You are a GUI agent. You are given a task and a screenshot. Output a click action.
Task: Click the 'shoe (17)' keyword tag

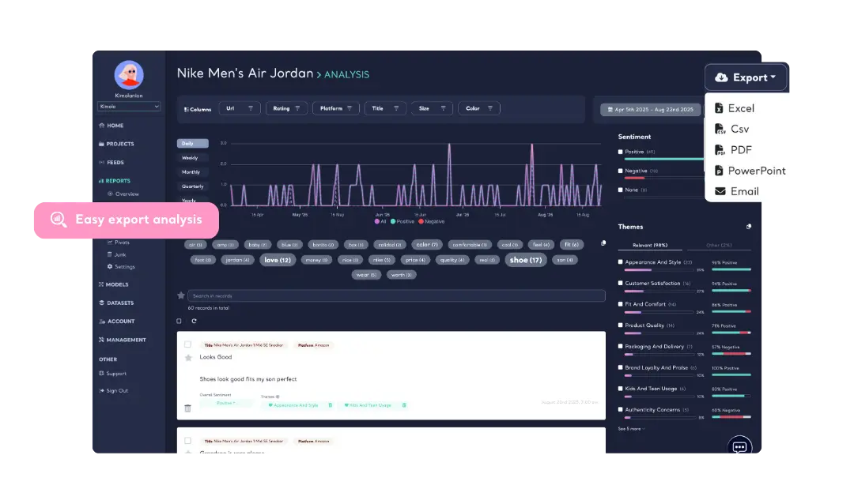pos(526,260)
